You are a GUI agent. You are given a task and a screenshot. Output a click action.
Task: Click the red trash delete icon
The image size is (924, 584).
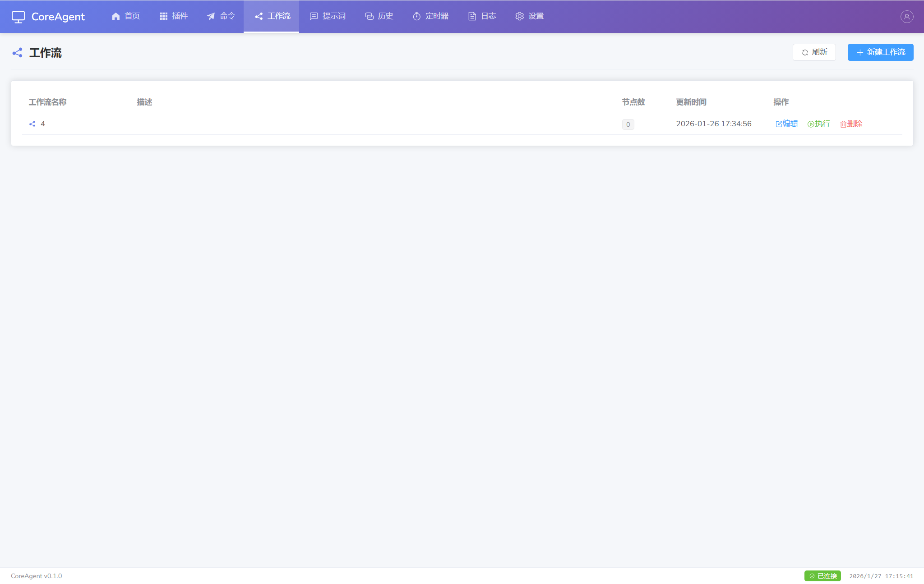tap(843, 124)
